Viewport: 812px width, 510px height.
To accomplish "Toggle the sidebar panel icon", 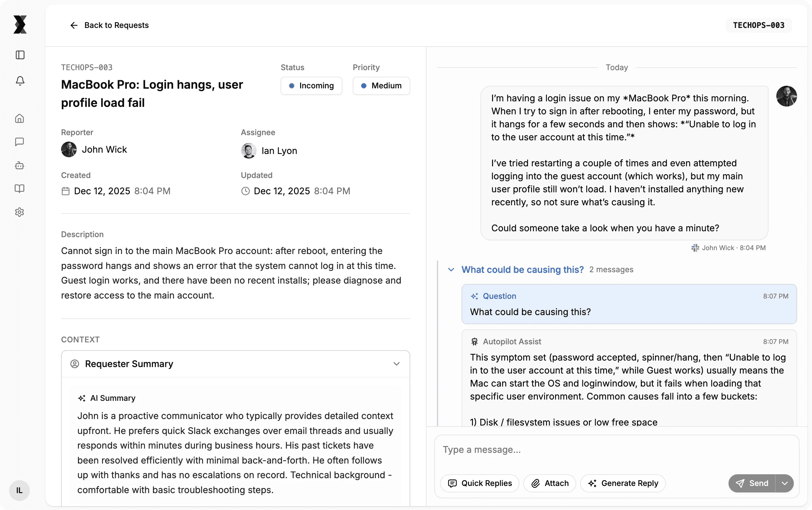I will coord(20,55).
